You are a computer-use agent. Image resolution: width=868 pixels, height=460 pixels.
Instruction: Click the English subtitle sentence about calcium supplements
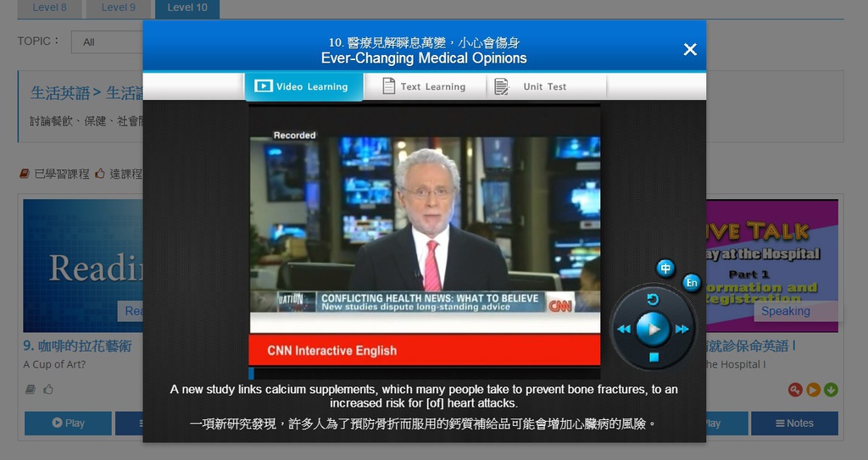point(424,396)
